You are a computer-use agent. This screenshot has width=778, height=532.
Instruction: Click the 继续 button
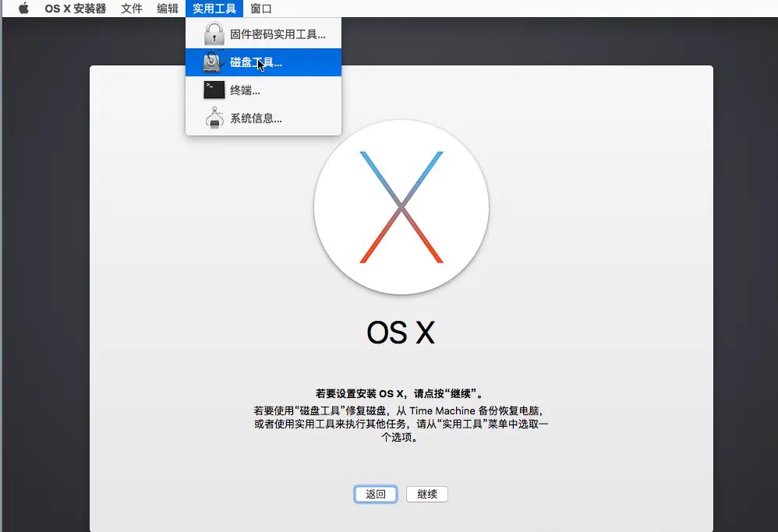tap(427, 494)
